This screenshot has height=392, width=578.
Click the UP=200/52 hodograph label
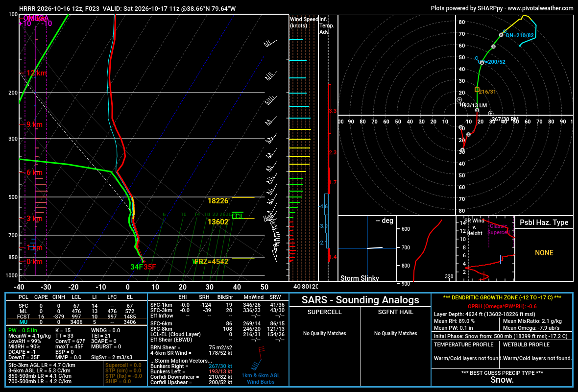tap(492, 62)
